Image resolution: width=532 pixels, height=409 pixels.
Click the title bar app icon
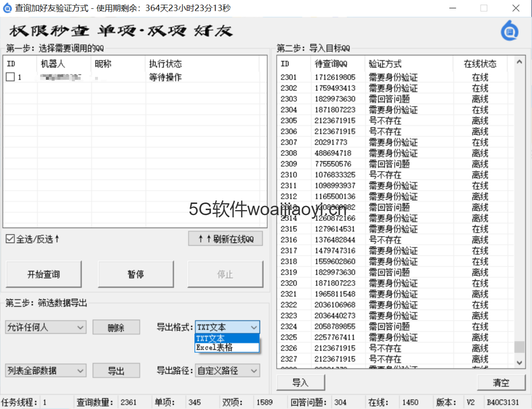[7, 8]
